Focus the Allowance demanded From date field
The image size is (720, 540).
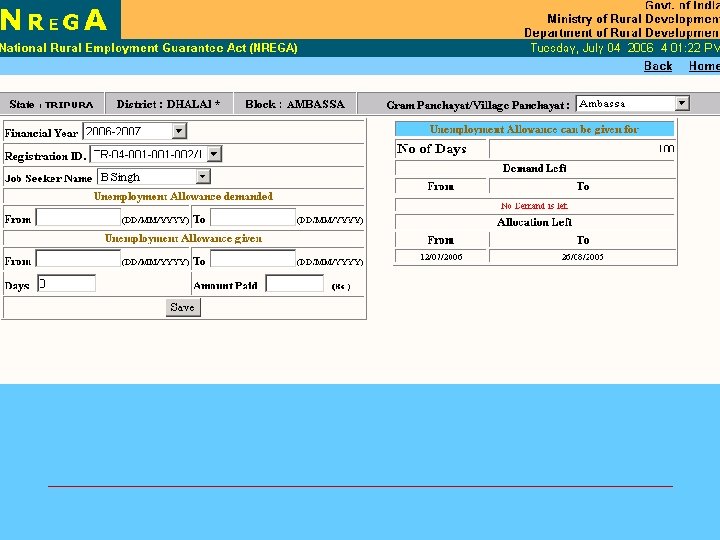79,217
